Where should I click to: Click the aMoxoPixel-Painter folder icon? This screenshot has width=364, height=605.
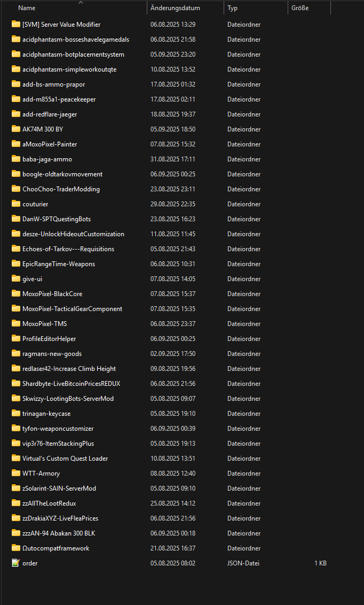(x=16, y=144)
